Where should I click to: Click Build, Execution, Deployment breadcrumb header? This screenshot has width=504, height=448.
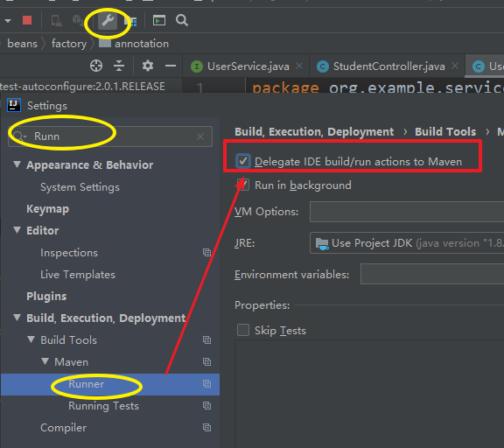click(314, 132)
